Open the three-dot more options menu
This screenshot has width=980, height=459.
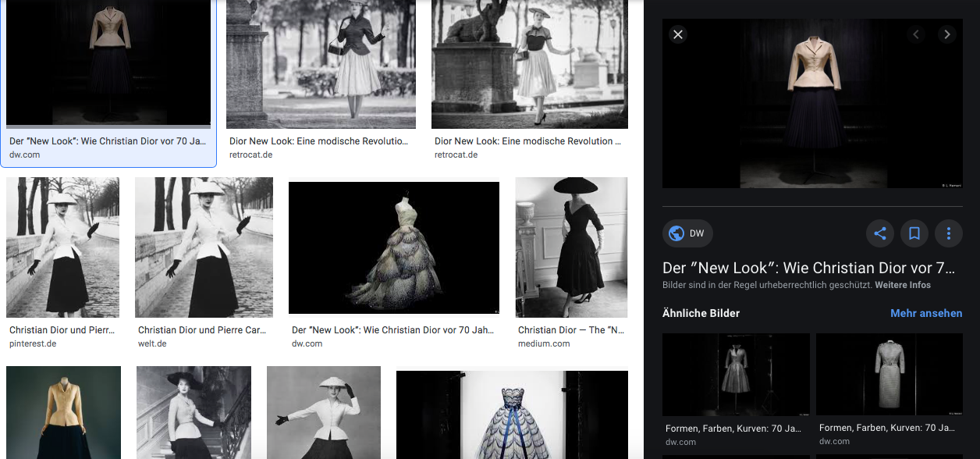click(949, 233)
